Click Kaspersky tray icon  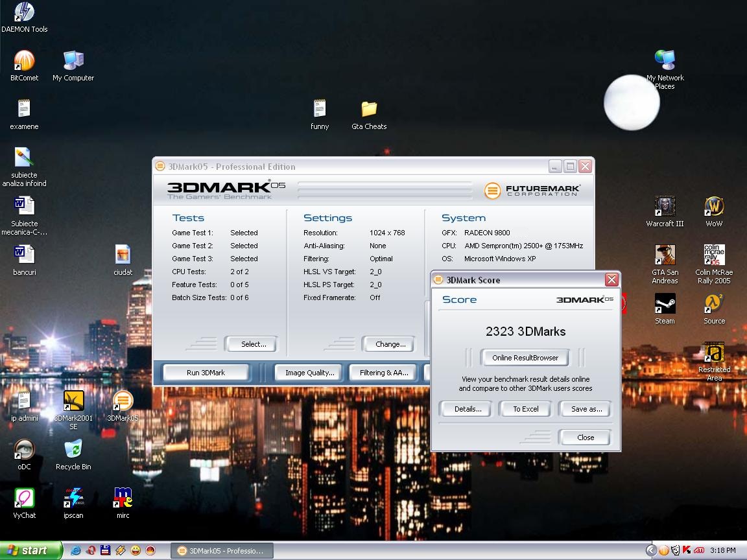pos(687,550)
